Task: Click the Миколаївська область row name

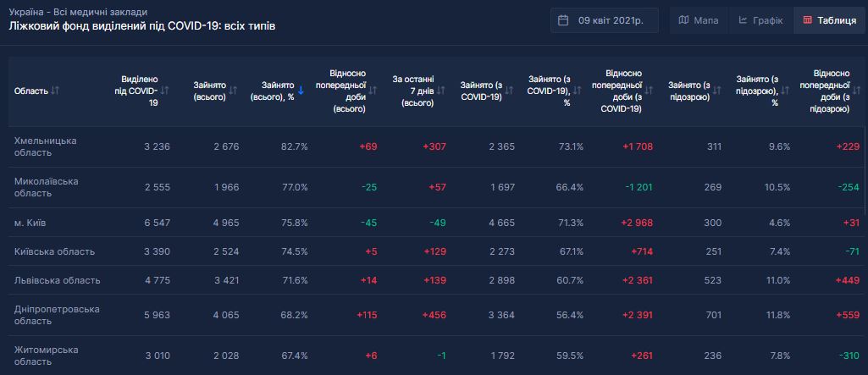Action: [x=47, y=187]
